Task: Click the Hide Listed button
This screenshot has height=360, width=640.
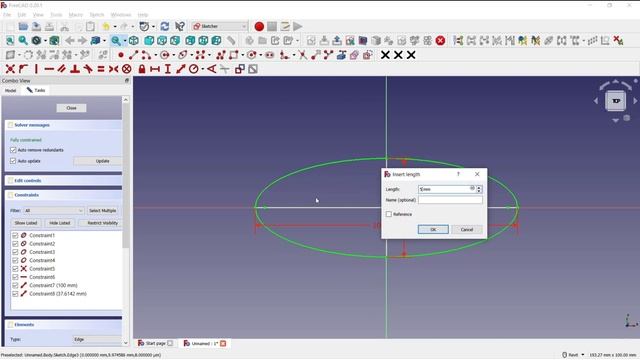Action: [x=60, y=223]
